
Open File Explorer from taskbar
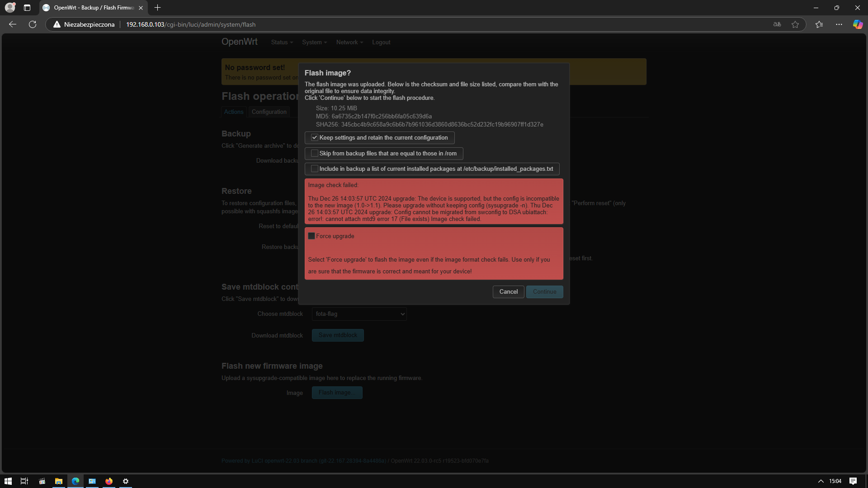click(59, 481)
